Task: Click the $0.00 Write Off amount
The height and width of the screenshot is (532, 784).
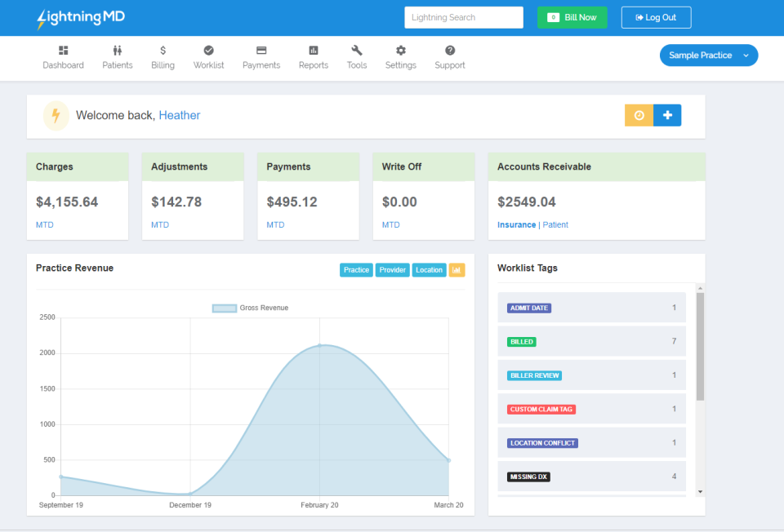Action: (399, 202)
